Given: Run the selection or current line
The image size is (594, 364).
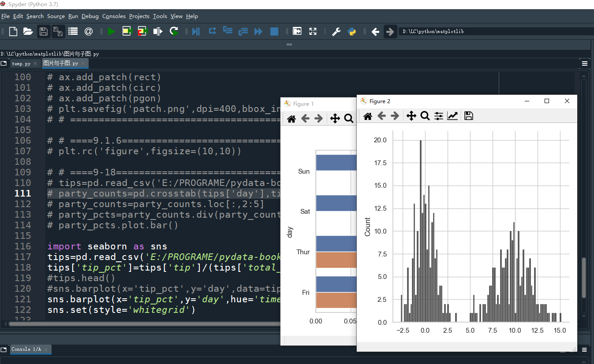Looking at the screenshot, I should [158, 31].
